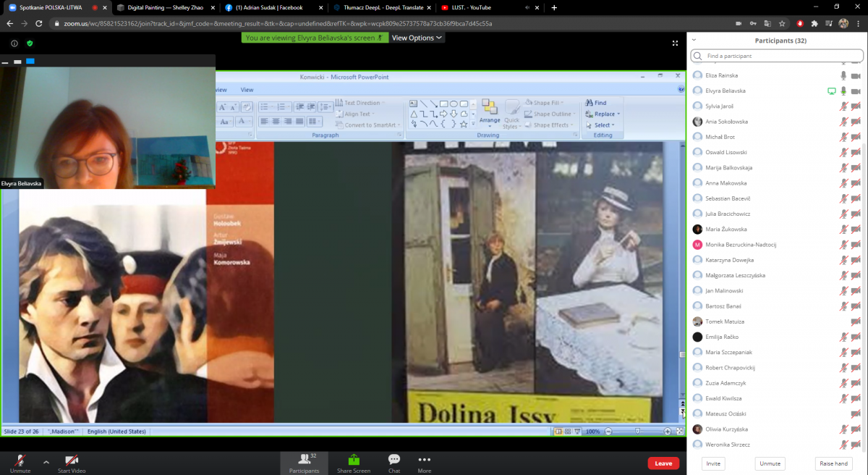The image size is (868, 475).
Task: Open the Shape Effects dropdown
Action: pos(549,125)
